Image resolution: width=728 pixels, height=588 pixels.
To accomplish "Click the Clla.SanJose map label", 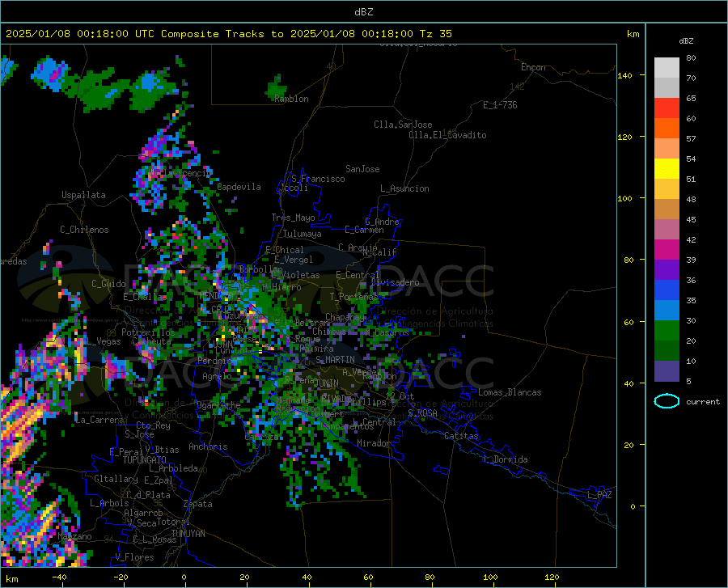I will point(403,125).
